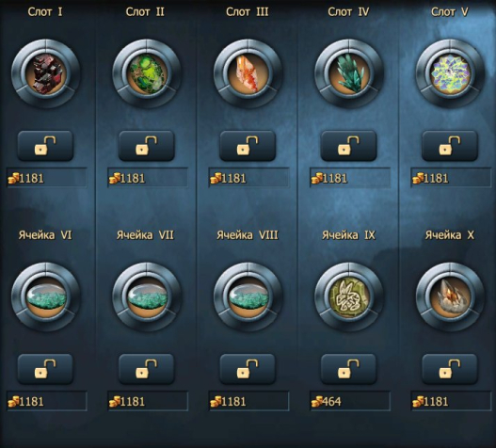The image size is (496, 448).
Task: Click the green gem bowl in Ячейка VI
Action: pyautogui.click(x=46, y=296)
